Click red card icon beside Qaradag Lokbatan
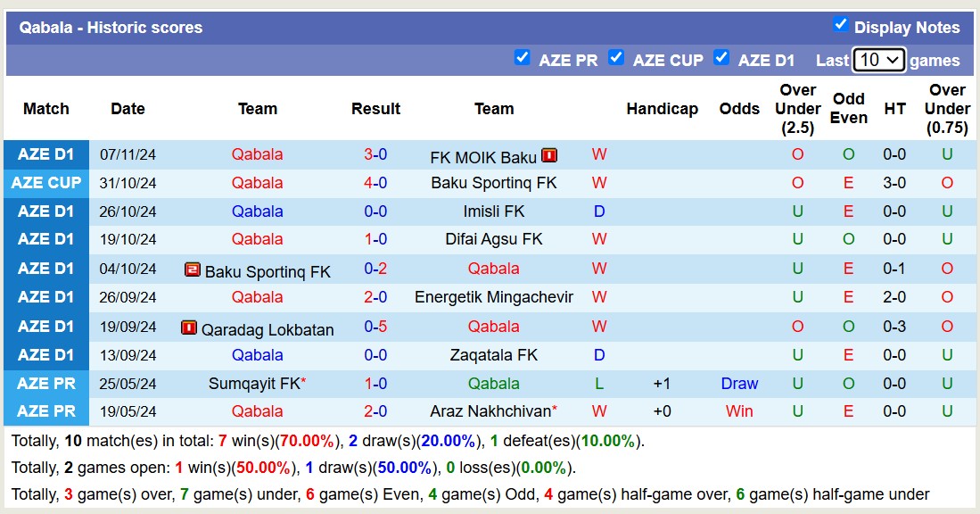The image size is (980, 514). 188,327
